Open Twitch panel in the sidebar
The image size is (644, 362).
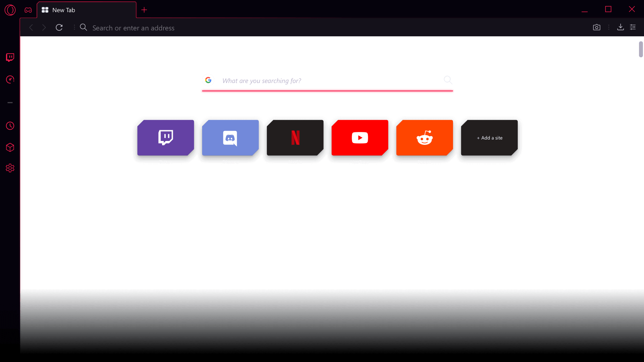click(10, 57)
